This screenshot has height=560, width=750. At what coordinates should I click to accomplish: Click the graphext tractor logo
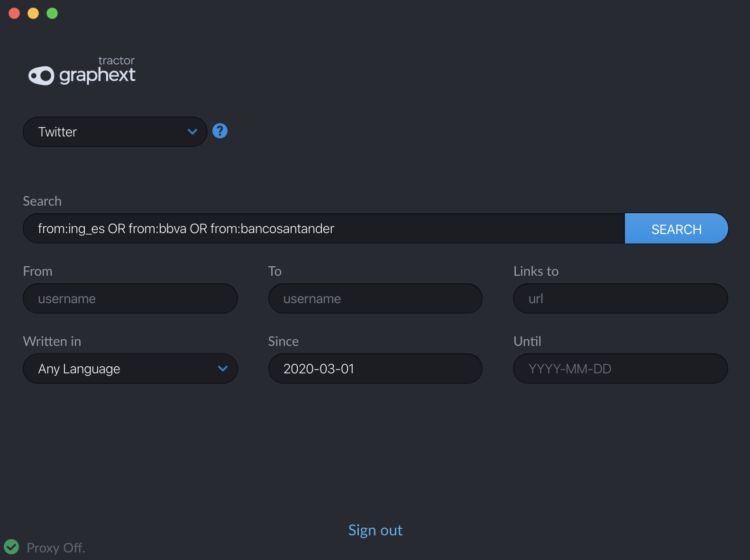82,71
